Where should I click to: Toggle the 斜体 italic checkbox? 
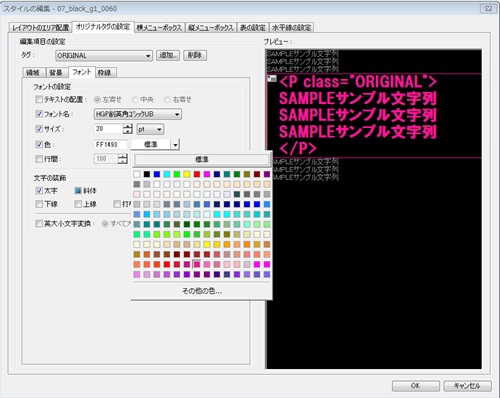(78, 191)
